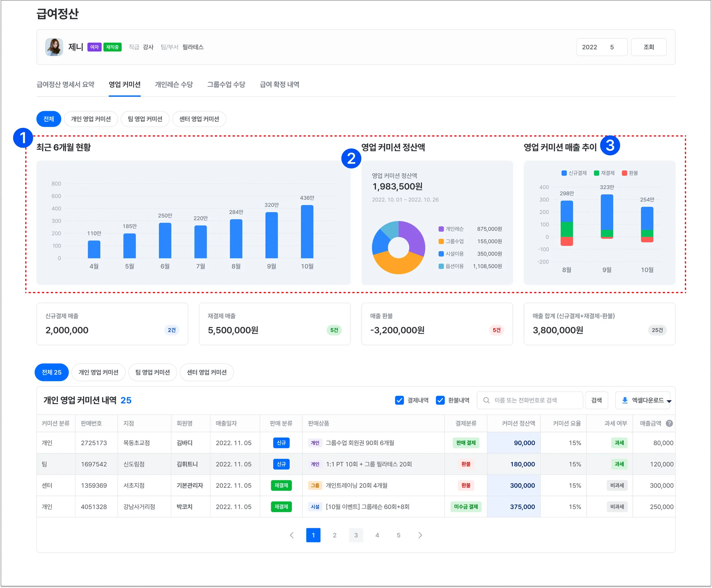The height and width of the screenshot is (588, 712).
Task: Open the 급여 확정 내역 tab
Action: click(279, 84)
